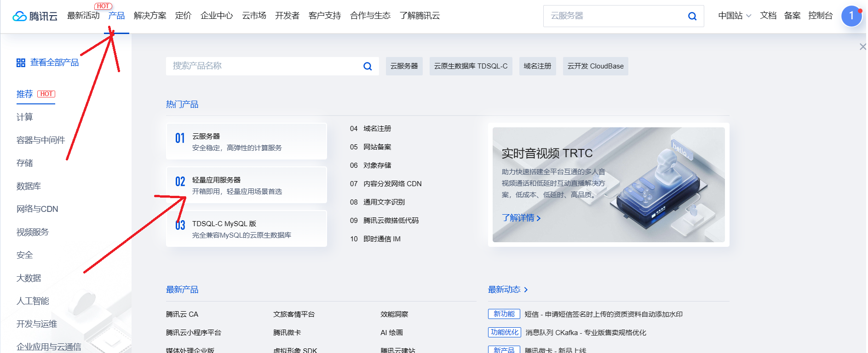Expand 最新动态 via its chevron
The image size is (868, 353).
point(526,290)
